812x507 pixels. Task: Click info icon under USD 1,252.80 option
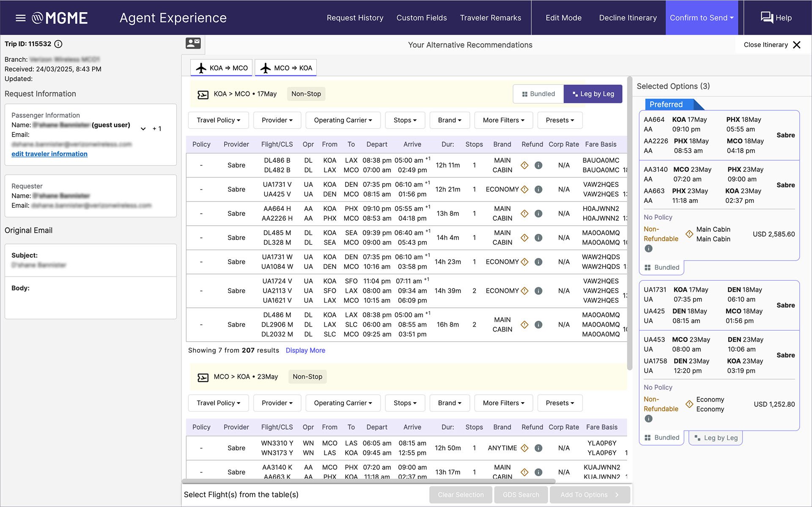pos(648,419)
